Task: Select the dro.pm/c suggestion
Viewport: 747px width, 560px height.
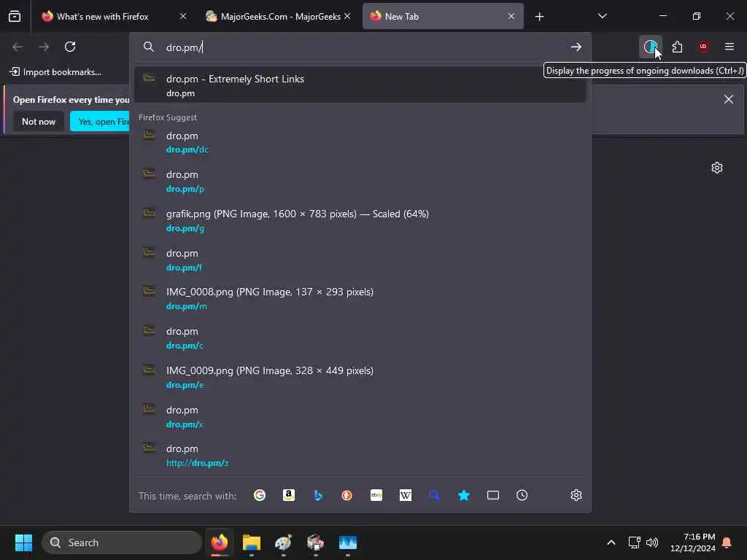Action: click(x=360, y=338)
